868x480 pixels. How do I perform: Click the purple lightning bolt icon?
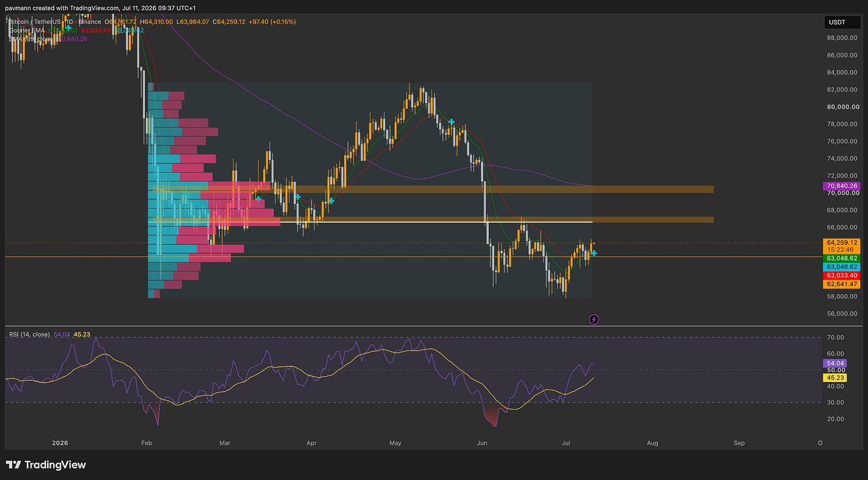(x=594, y=319)
